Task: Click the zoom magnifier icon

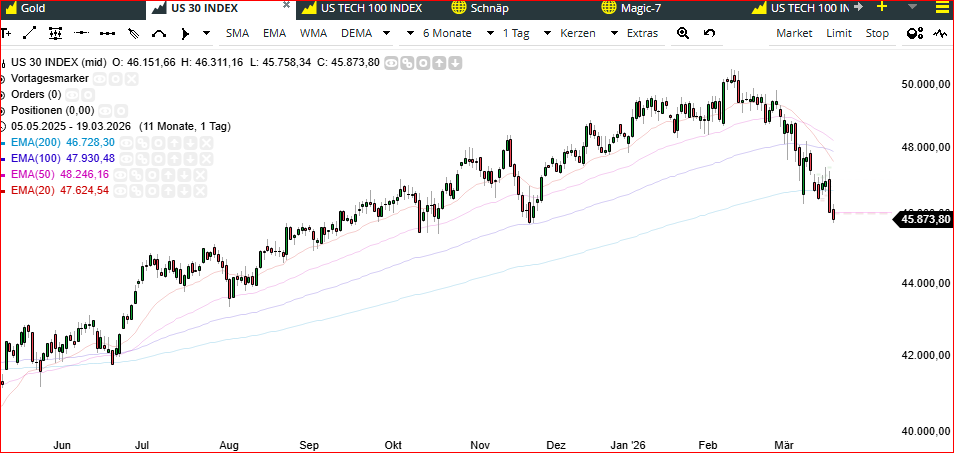Action: point(683,33)
